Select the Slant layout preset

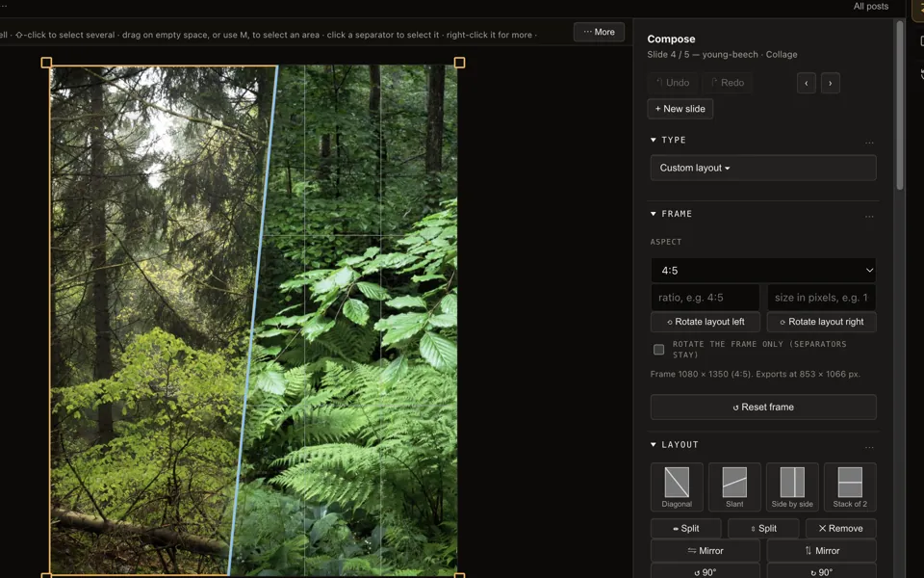click(734, 486)
